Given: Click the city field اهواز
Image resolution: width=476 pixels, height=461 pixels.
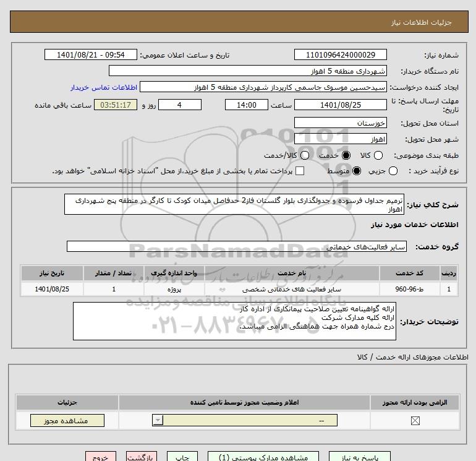Looking at the screenshot, I should (340, 139).
